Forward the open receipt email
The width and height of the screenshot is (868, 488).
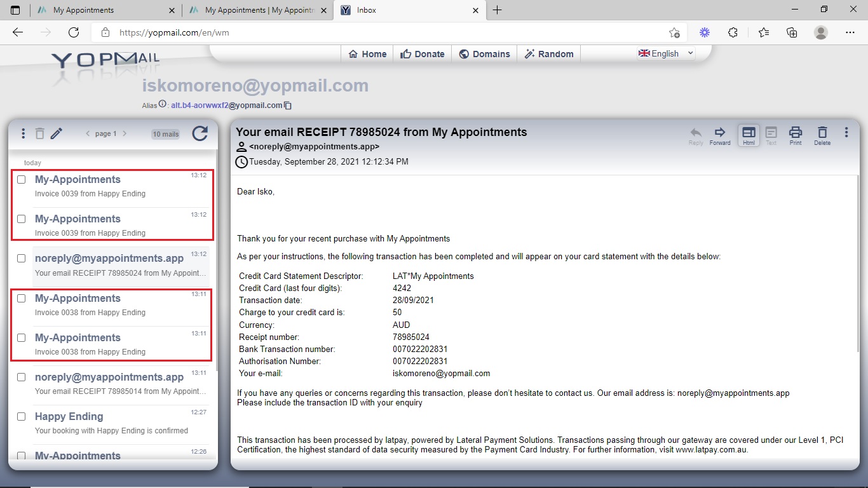tap(720, 135)
